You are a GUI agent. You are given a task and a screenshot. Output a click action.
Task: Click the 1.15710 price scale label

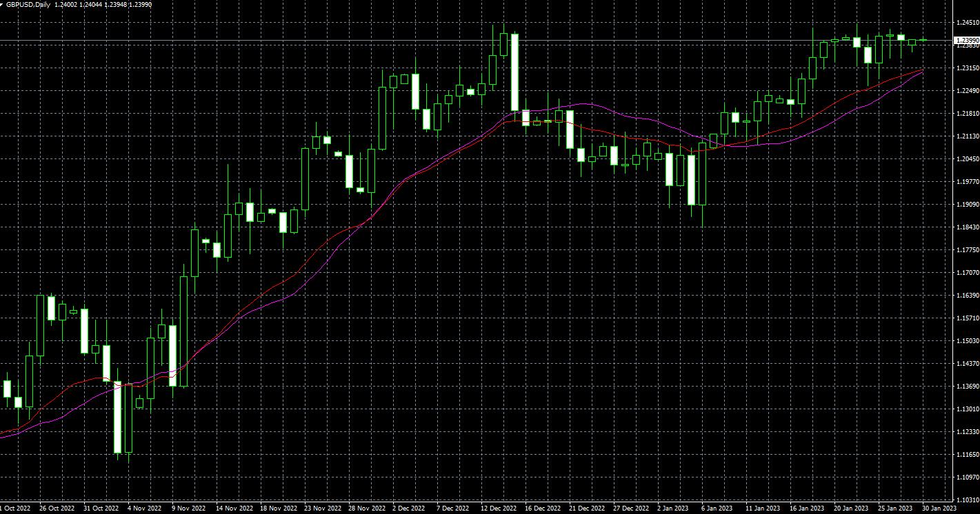(x=967, y=318)
